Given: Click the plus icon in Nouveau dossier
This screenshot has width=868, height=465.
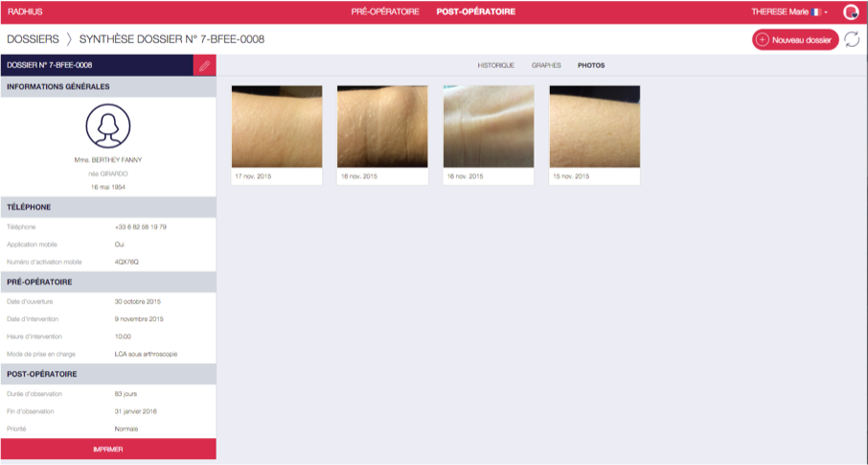Looking at the screenshot, I should click(x=763, y=40).
